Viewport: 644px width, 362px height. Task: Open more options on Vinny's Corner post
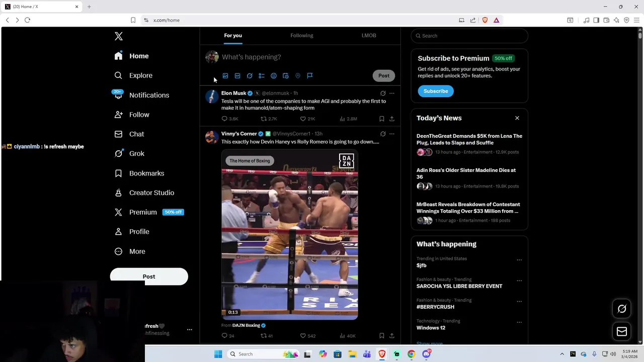point(392,134)
